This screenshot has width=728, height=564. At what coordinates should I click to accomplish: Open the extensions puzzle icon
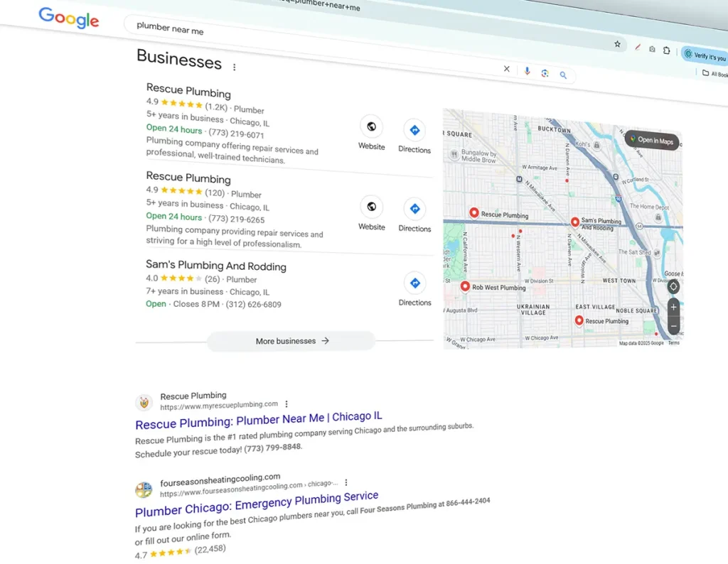click(666, 50)
